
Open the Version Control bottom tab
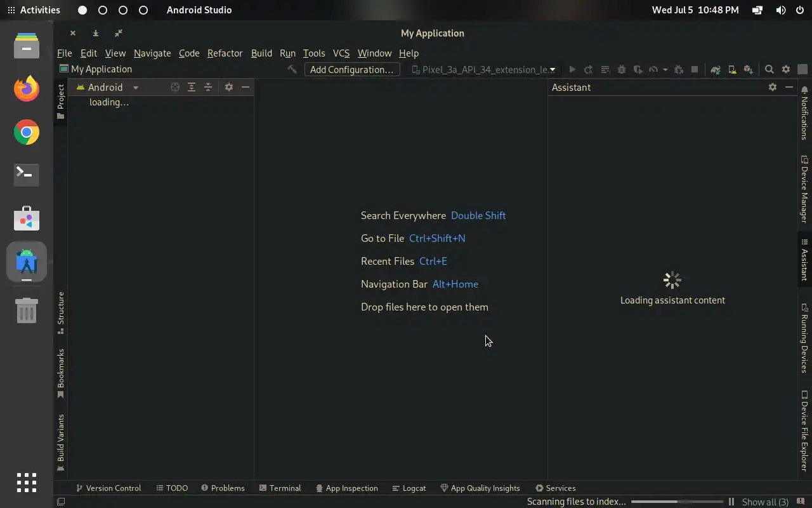pyautogui.click(x=108, y=488)
